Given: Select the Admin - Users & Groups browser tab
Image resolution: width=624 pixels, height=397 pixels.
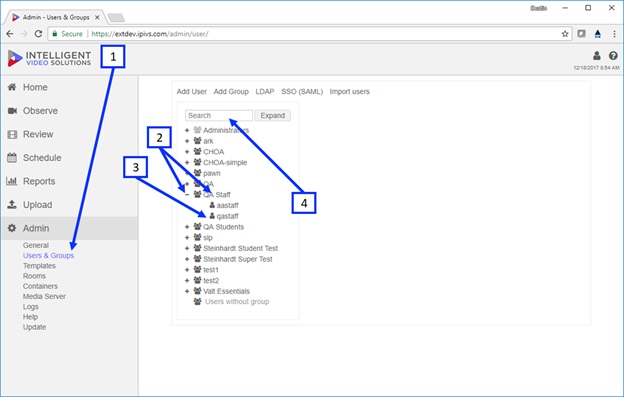Looking at the screenshot, I should pos(56,18).
